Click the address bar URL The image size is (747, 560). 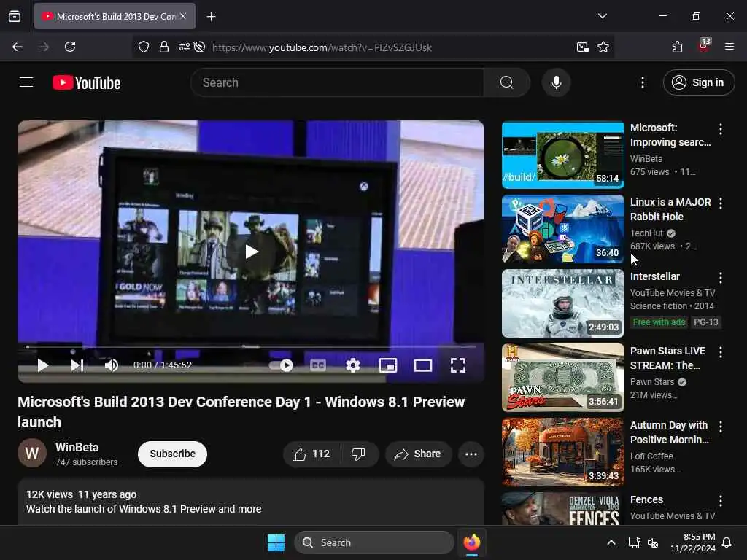322,47
